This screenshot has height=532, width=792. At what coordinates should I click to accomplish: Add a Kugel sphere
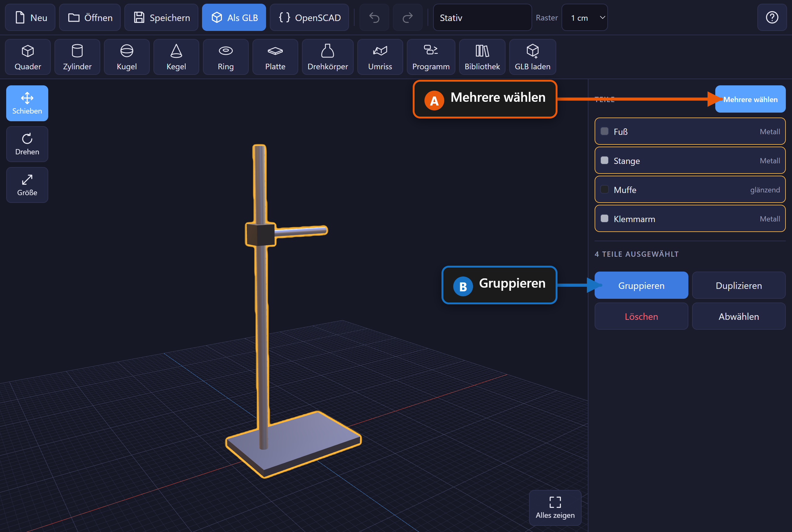[127, 57]
